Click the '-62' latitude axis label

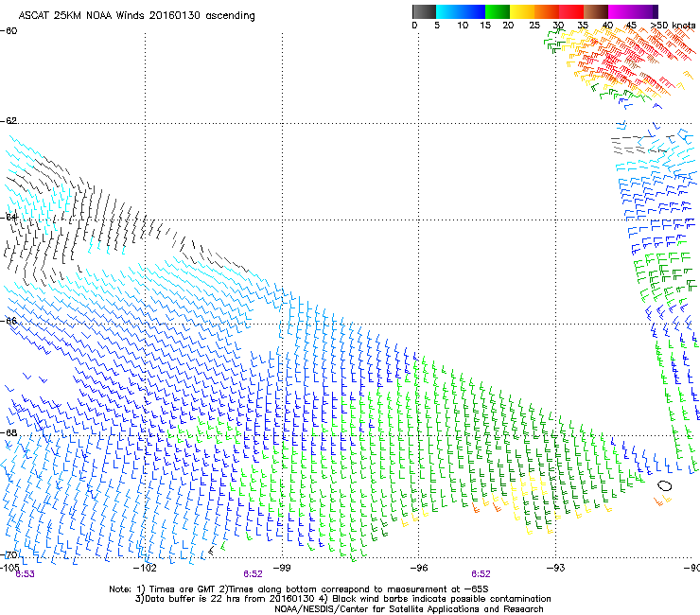[x=9, y=120]
